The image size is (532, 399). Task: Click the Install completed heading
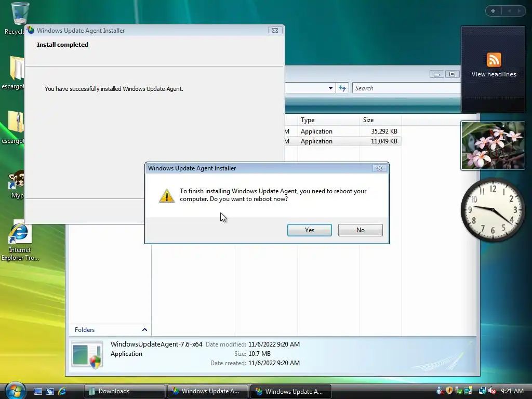62,45
